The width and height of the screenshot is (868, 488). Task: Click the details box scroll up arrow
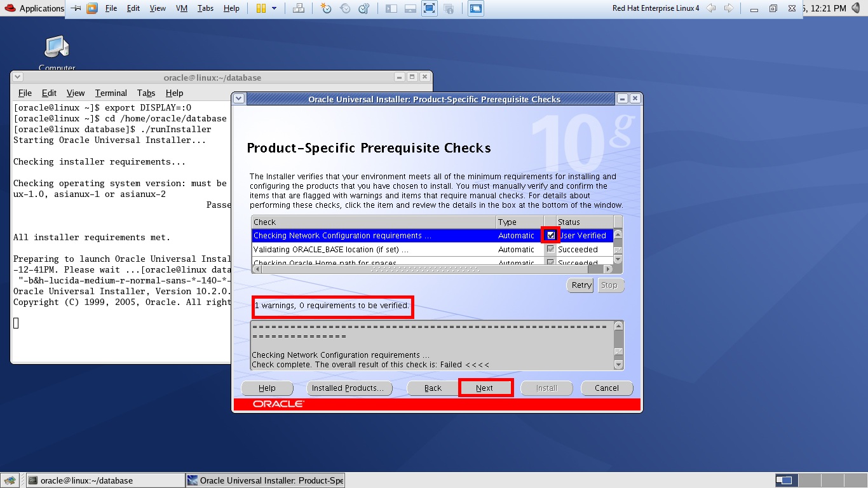619,326
